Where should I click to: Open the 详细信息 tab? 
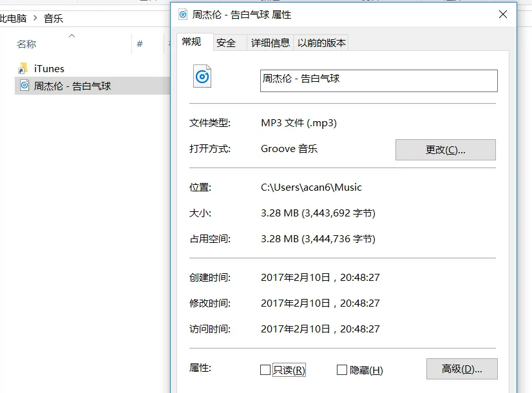pyautogui.click(x=270, y=43)
